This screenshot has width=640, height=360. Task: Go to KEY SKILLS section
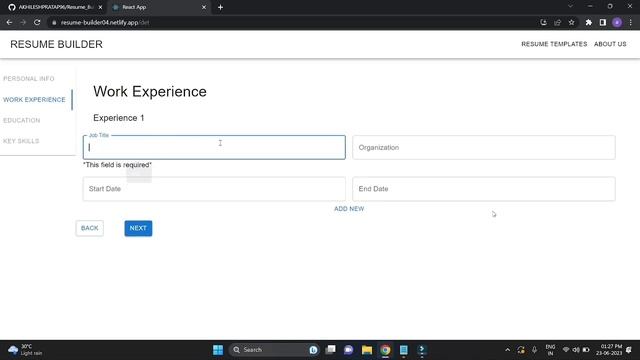point(21,141)
